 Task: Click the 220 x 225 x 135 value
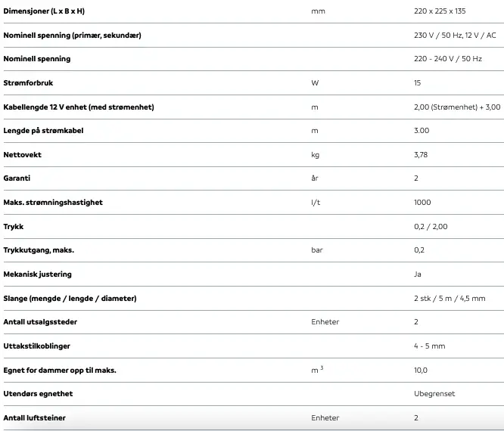click(440, 11)
